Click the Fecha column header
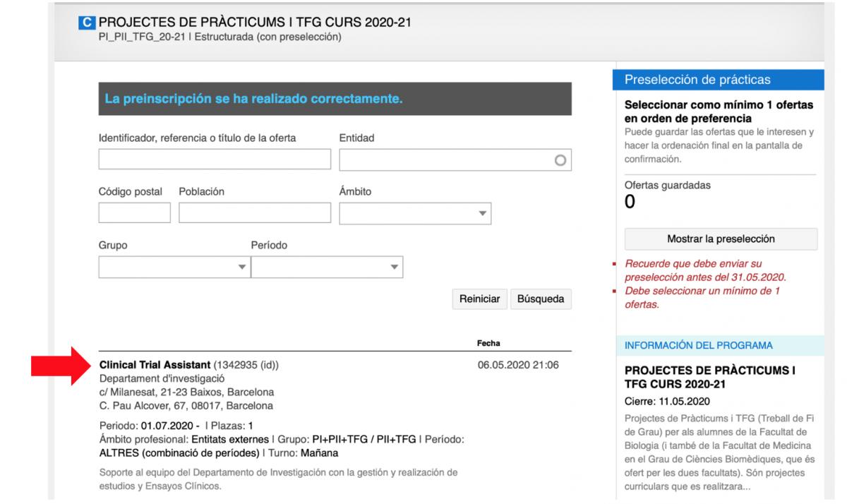 click(488, 343)
